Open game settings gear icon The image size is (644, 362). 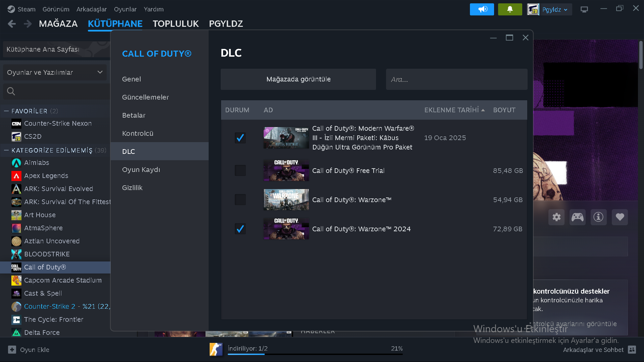click(556, 217)
